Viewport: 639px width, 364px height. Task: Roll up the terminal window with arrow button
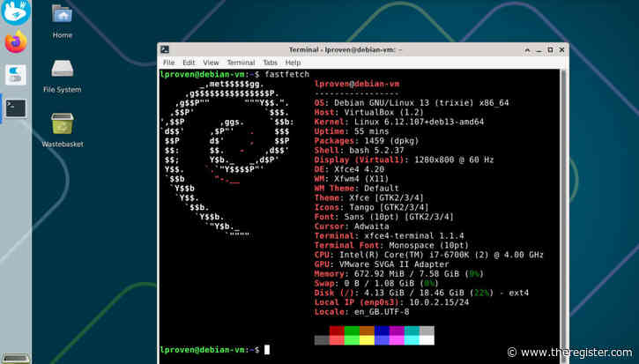(x=527, y=49)
